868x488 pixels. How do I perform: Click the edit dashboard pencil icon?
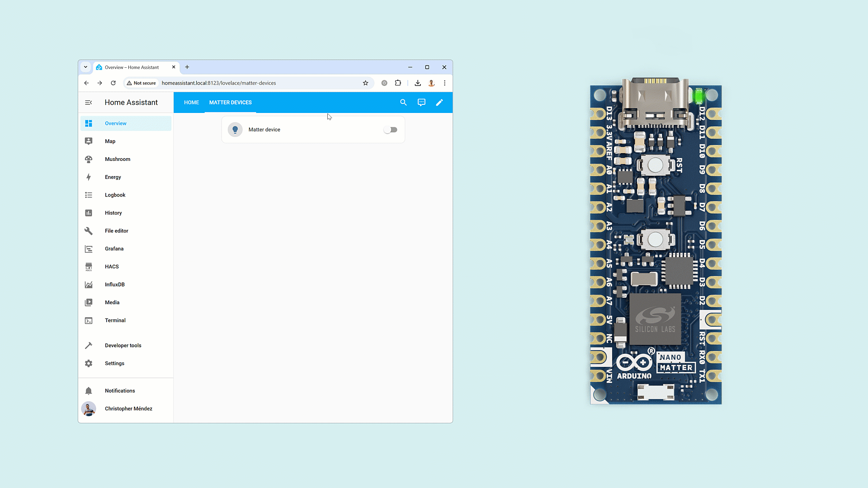point(439,103)
